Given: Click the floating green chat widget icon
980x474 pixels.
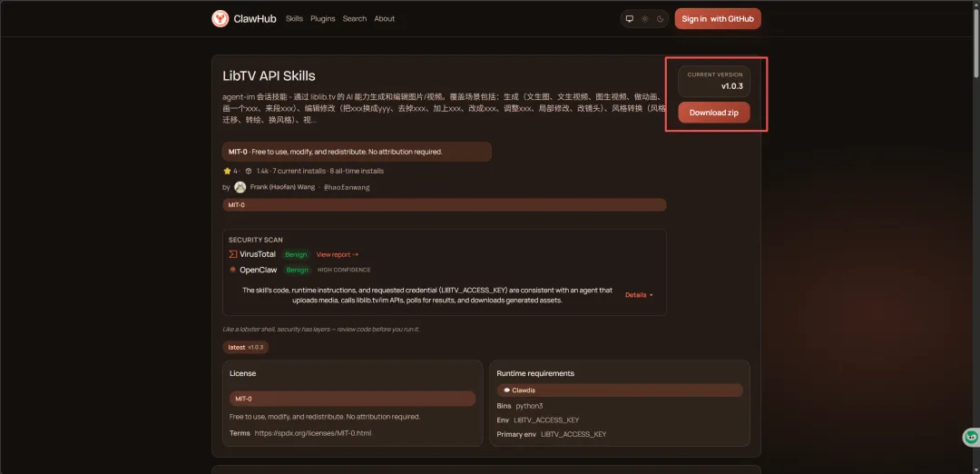Looking at the screenshot, I should [x=971, y=437].
